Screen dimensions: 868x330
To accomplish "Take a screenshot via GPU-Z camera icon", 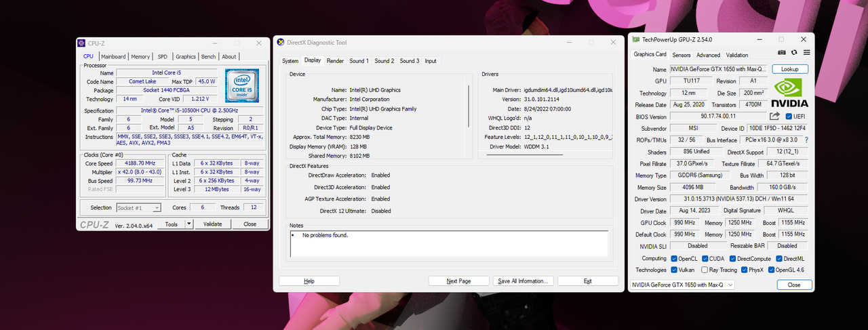I will pyautogui.click(x=781, y=52).
